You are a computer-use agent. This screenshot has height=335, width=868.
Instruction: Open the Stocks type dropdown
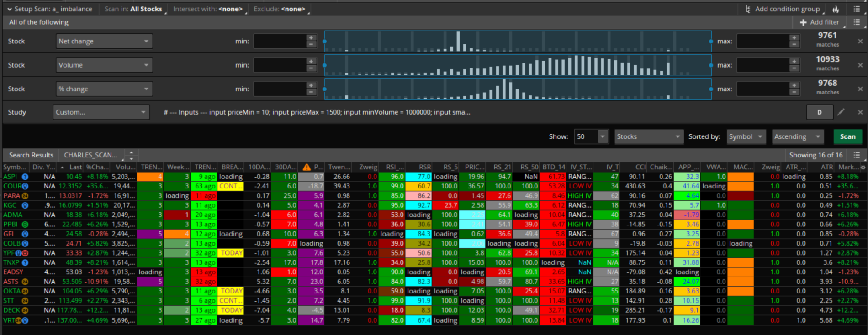[x=649, y=136]
